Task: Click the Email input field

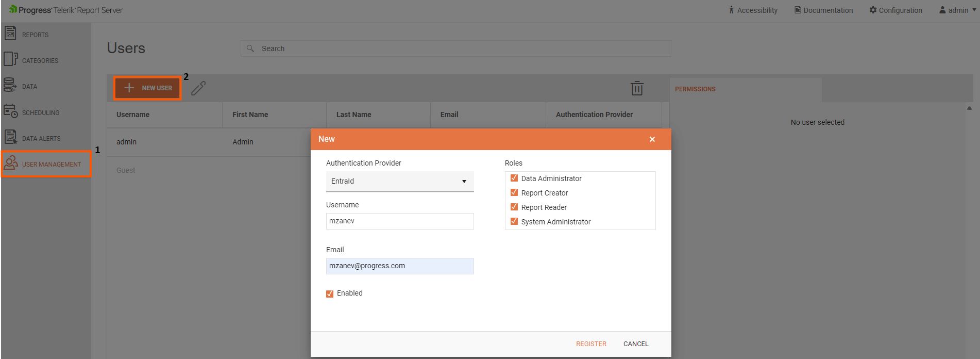Action: click(x=400, y=266)
